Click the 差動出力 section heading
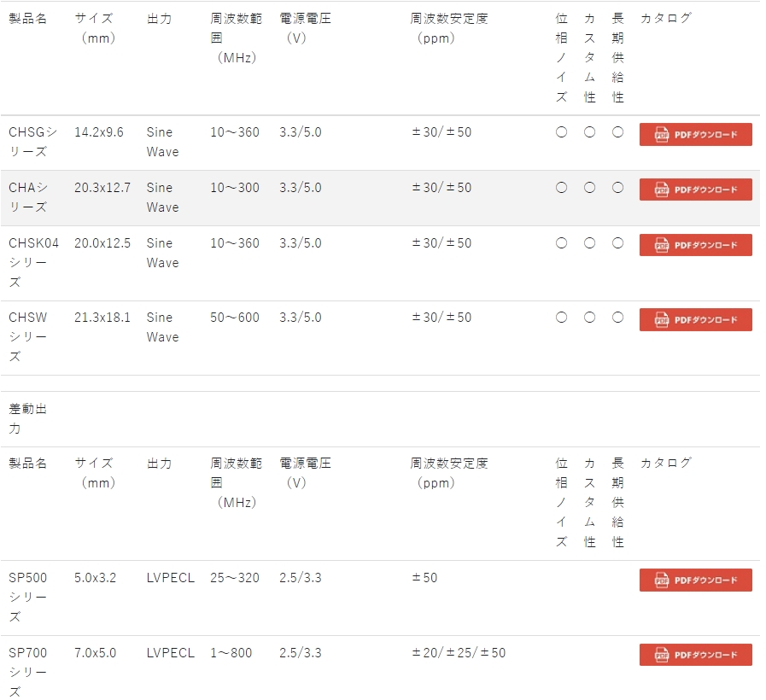The height and width of the screenshot is (700, 766). (x=27, y=418)
